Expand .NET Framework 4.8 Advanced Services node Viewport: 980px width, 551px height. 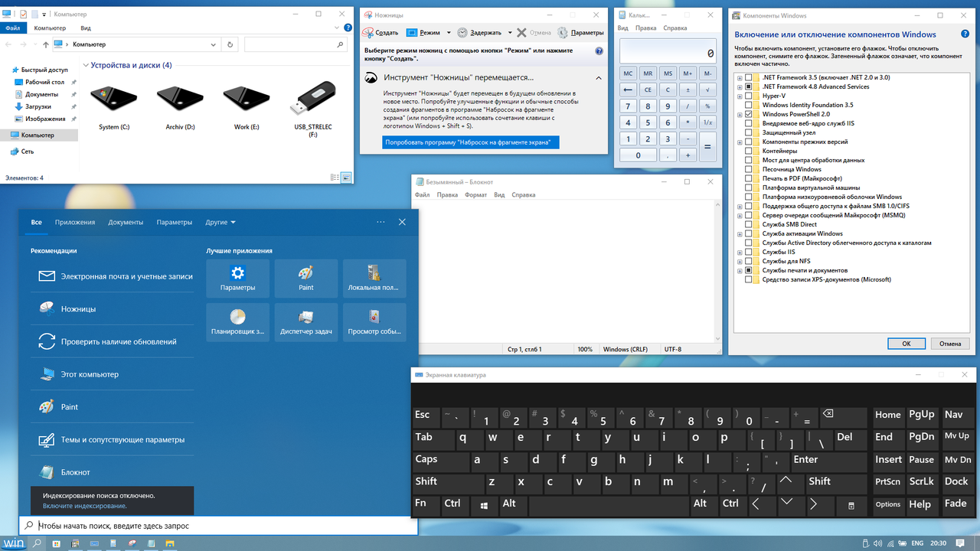click(740, 86)
